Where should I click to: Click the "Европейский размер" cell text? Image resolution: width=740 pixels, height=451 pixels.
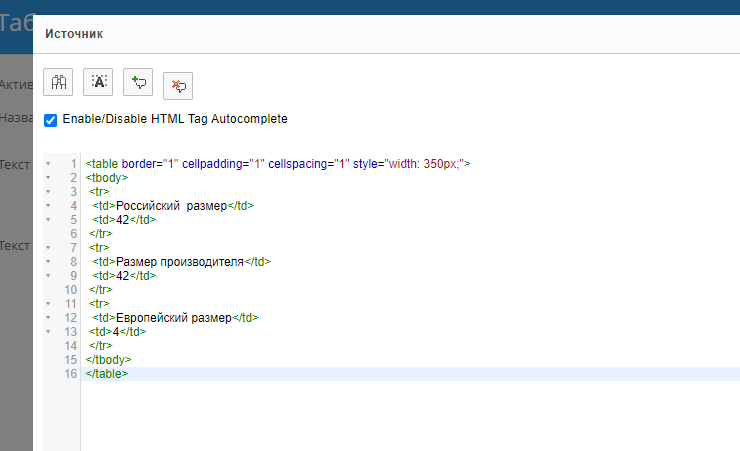point(173,318)
